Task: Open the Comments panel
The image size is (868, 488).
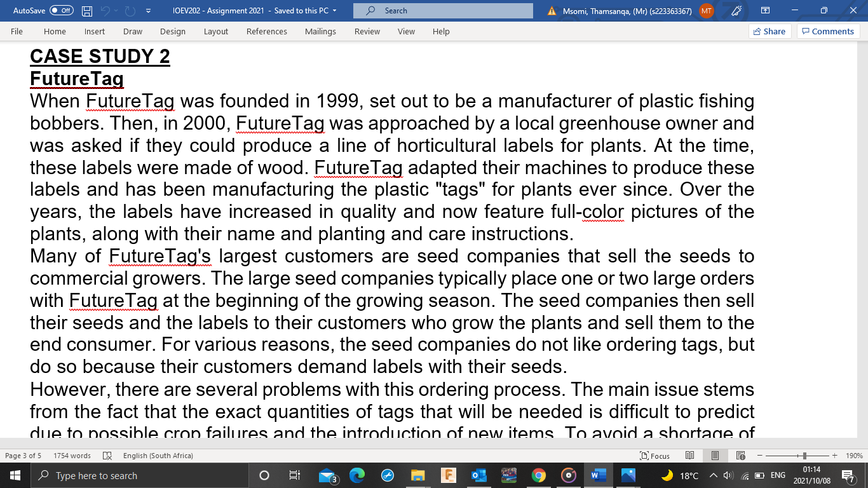Action: coord(828,30)
